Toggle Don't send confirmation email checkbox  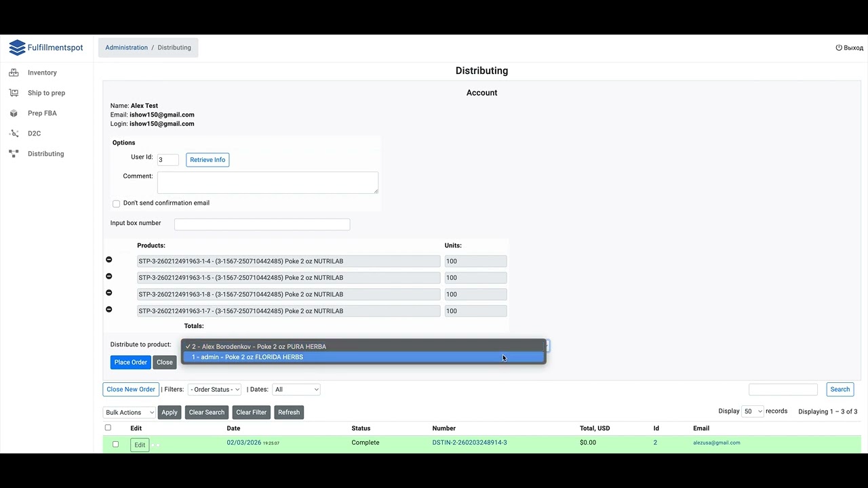click(x=116, y=203)
